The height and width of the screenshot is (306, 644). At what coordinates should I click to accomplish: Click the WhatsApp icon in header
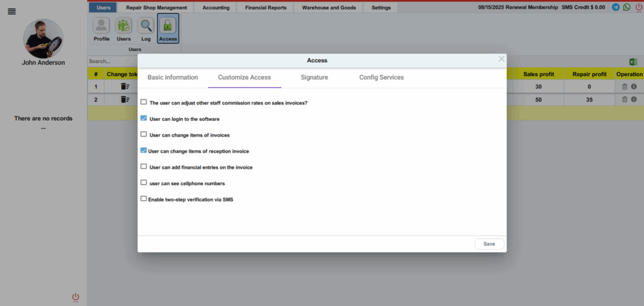(x=627, y=7)
